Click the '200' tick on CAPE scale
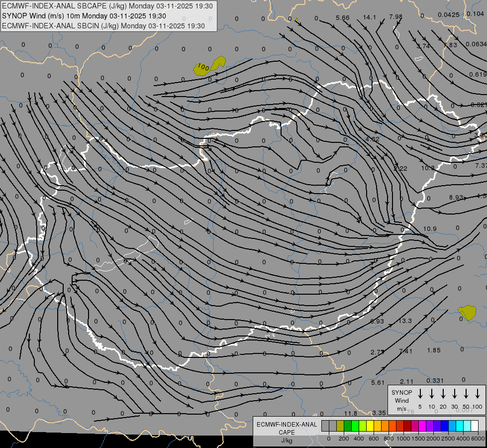This screenshot has width=487, height=448. (x=344, y=439)
